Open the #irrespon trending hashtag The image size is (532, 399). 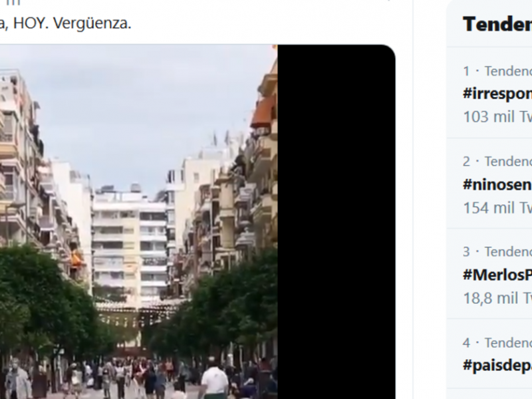click(497, 93)
